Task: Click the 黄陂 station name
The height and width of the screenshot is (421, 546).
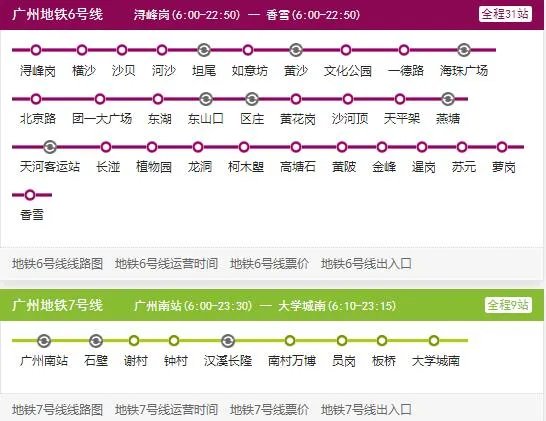Action: point(344,167)
